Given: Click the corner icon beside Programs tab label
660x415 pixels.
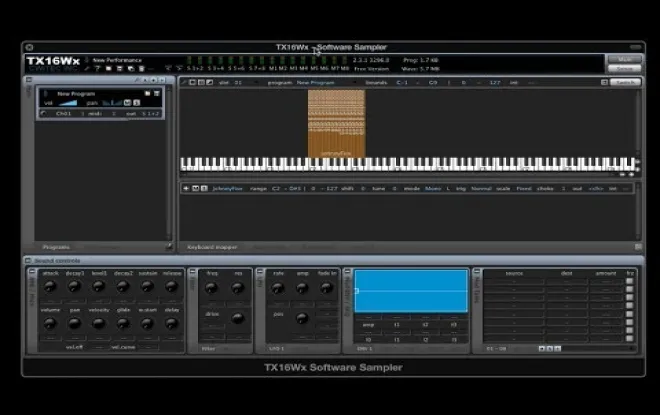Looking at the screenshot, I should (x=169, y=247).
